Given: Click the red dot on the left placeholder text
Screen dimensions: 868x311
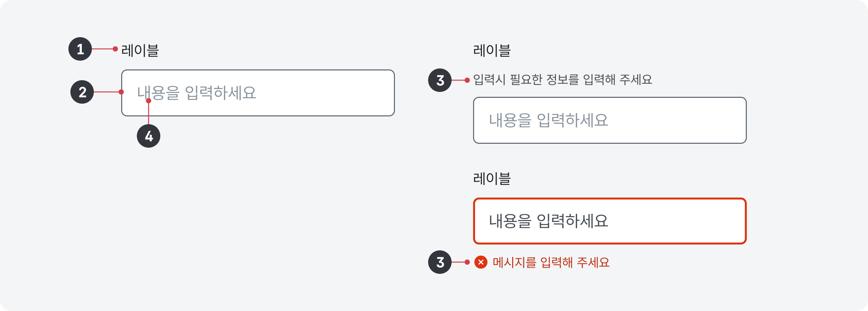Looking at the screenshot, I should coord(149,100).
